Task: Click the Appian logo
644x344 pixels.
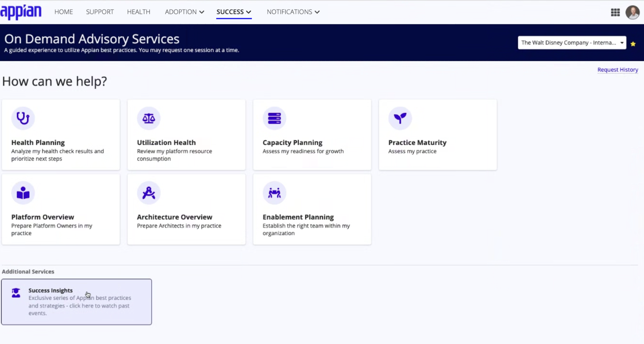Action: [x=21, y=12]
